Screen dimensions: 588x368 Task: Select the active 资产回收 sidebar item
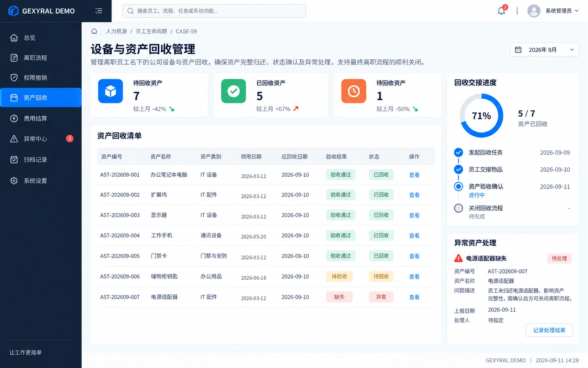pyautogui.click(x=41, y=98)
